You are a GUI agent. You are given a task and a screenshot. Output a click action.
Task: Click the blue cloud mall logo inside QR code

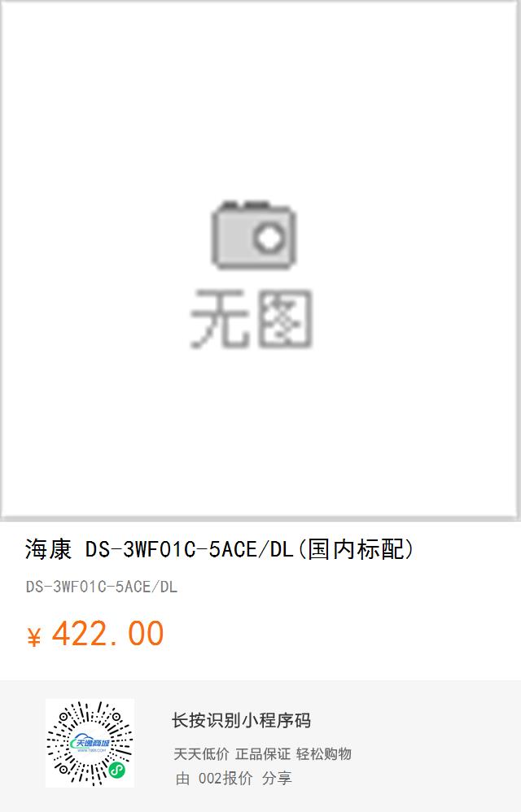pos(90,743)
